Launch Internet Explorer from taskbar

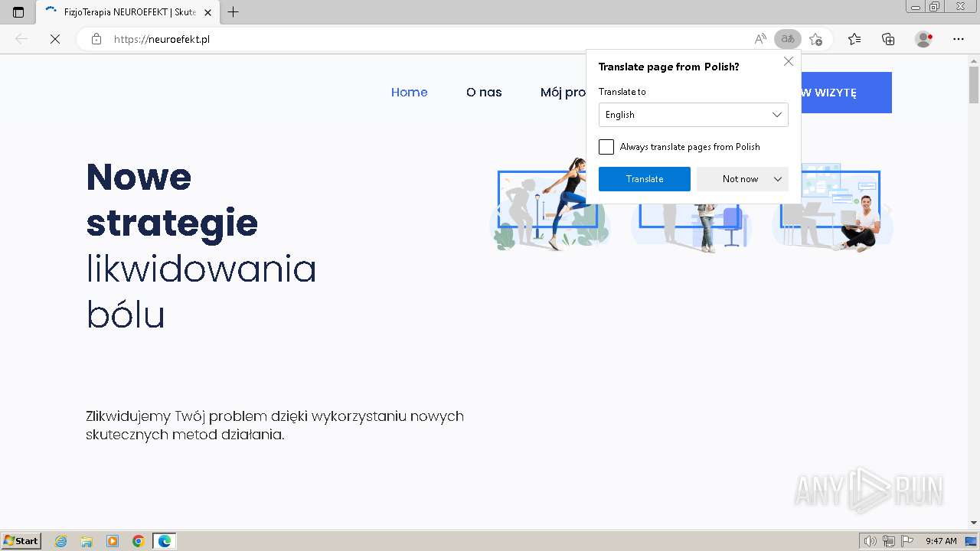(61, 541)
